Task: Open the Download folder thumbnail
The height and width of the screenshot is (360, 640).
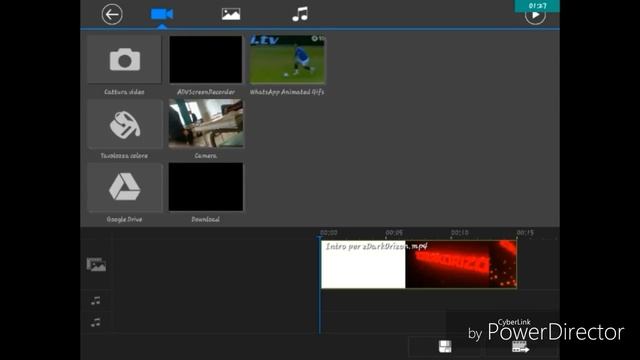Action: (x=206, y=187)
